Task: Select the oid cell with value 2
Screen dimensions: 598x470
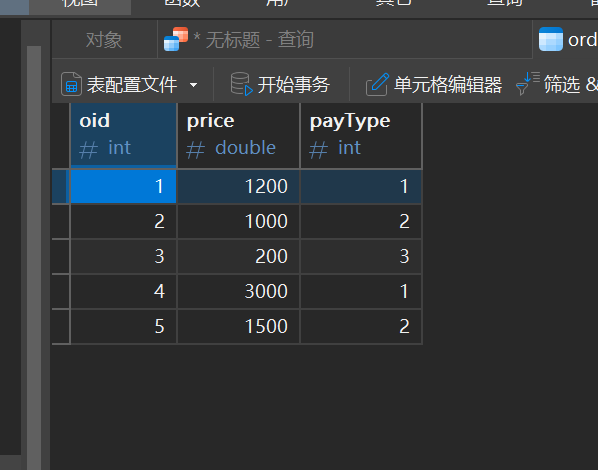Action: tap(124, 221)
